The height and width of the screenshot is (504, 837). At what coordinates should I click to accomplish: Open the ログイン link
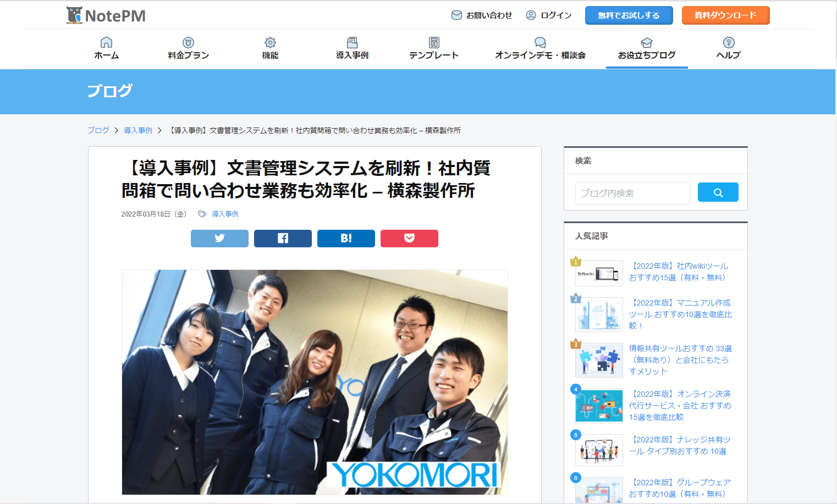[x=549, y=15]
